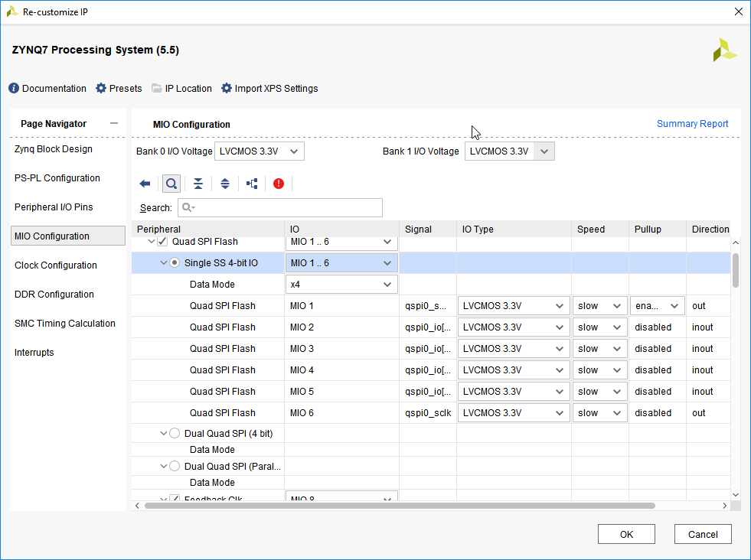Go to the DDR Configuration page
Screen dimensions: 751x560
[x=54, y=295]
